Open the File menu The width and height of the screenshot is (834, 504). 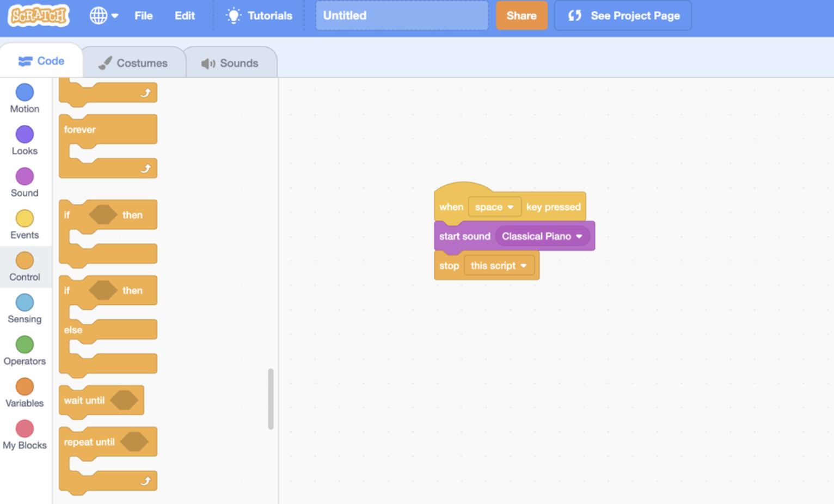coord(144,16)
